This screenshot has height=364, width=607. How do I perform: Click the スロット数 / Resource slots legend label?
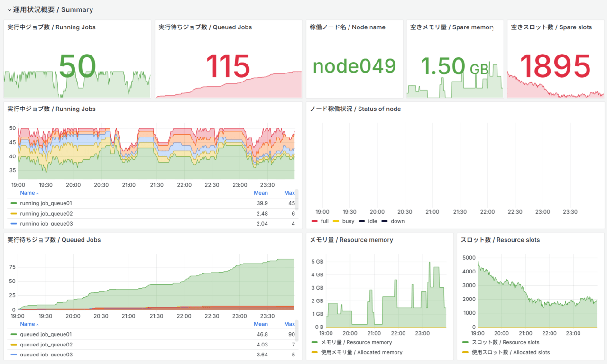coord(505,342)
